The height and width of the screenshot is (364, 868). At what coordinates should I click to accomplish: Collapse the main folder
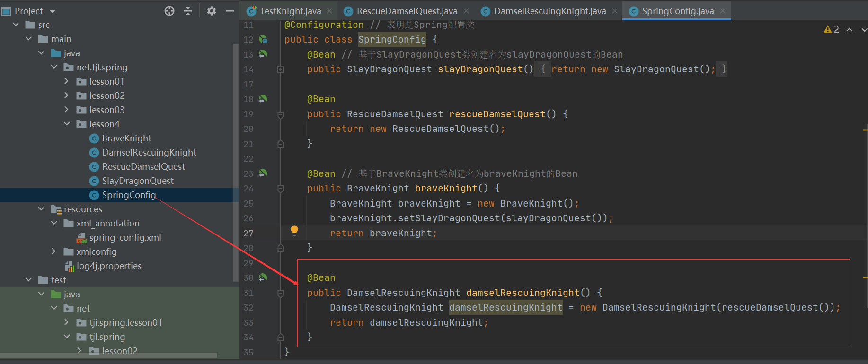[29, 39]
